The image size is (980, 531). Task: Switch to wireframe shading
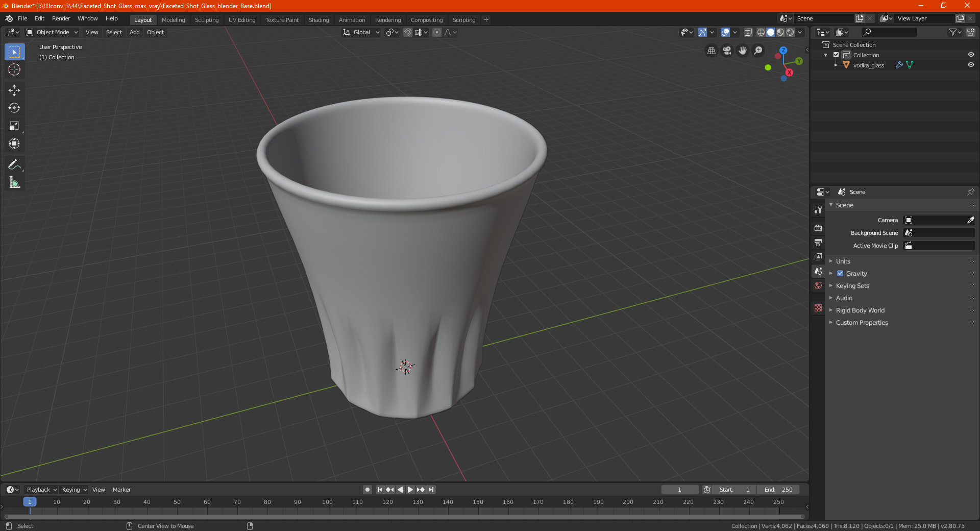tap(761, 32)
